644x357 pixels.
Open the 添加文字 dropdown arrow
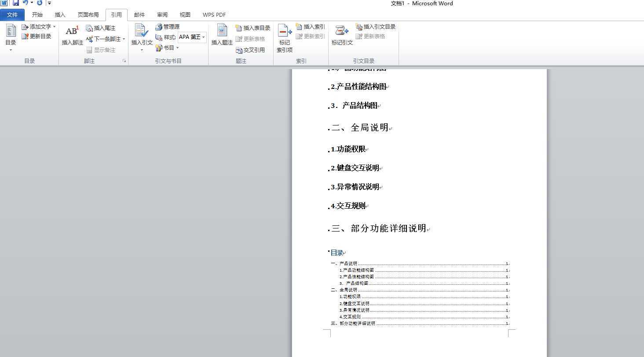(x=54, y=27)
